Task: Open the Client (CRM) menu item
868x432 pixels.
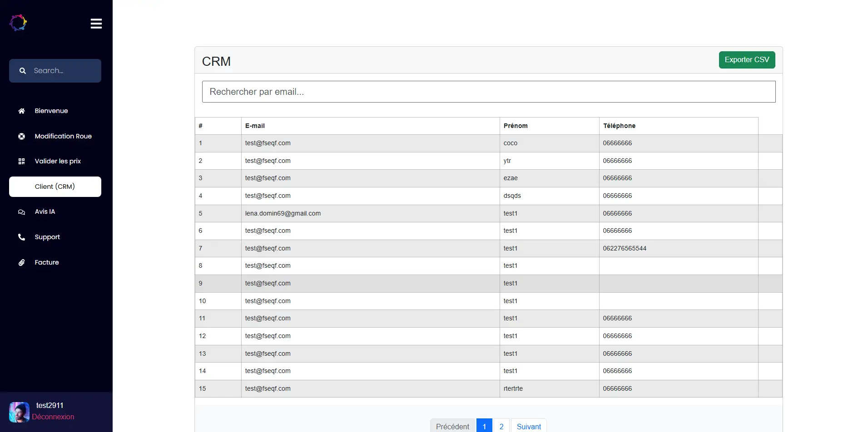Action: (55, 187)
